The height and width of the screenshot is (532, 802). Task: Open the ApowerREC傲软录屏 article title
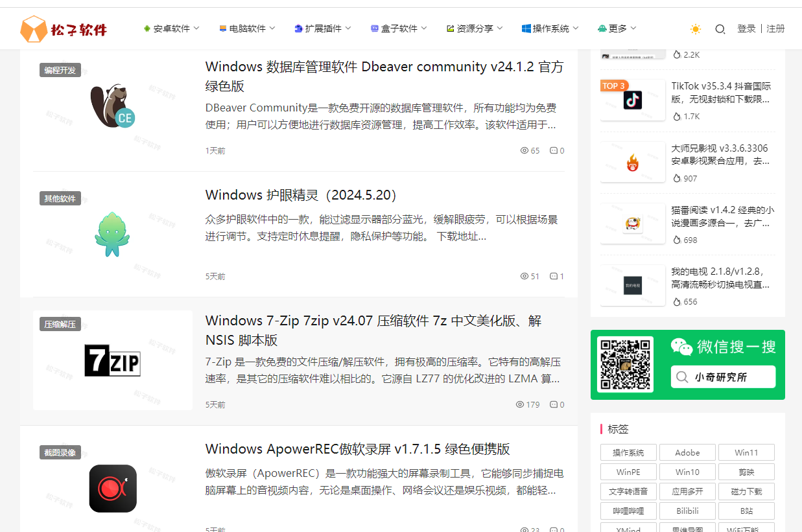click(358, 449)
